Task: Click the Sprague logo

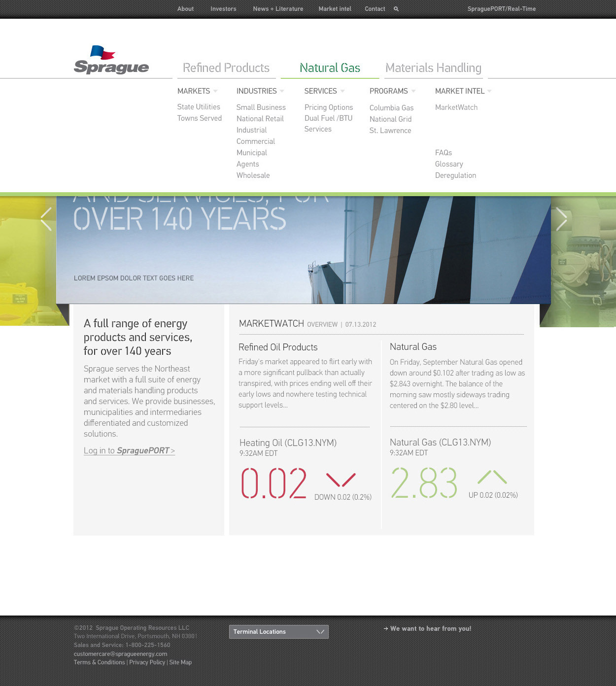Action: coord(111,60)
